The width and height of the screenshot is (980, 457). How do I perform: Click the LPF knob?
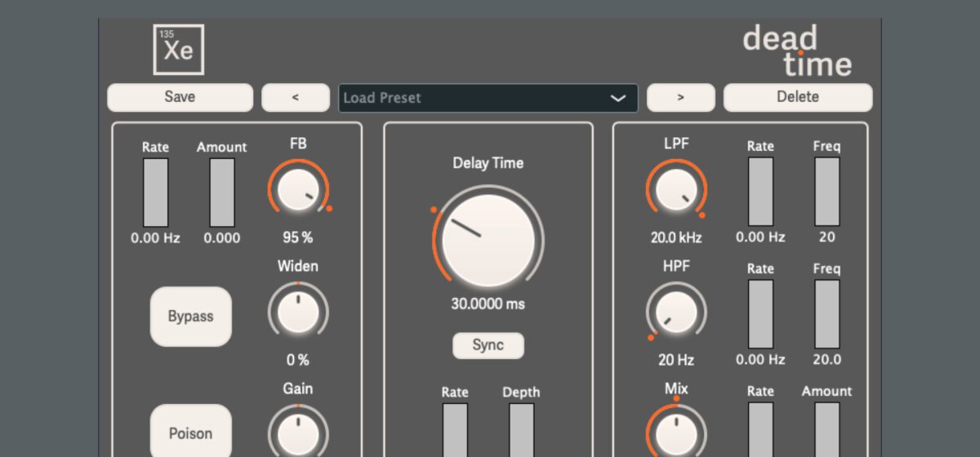(676, 190)
